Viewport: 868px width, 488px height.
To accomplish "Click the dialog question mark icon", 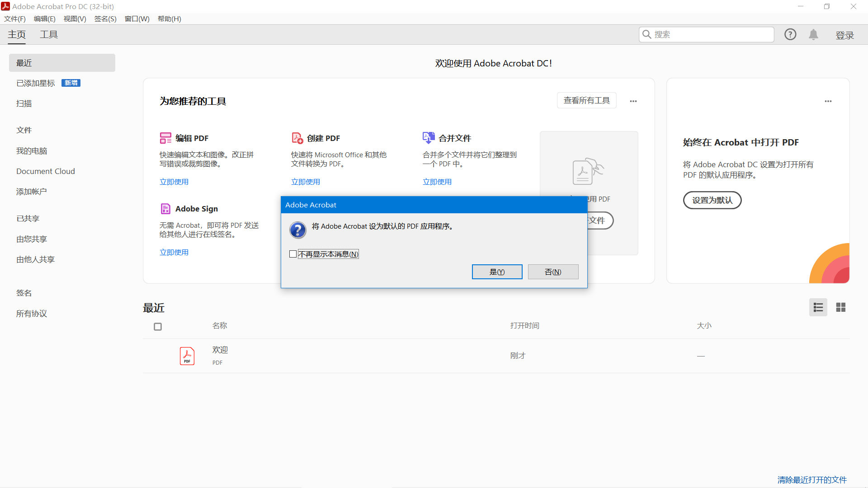I will [x=298, y=230].
